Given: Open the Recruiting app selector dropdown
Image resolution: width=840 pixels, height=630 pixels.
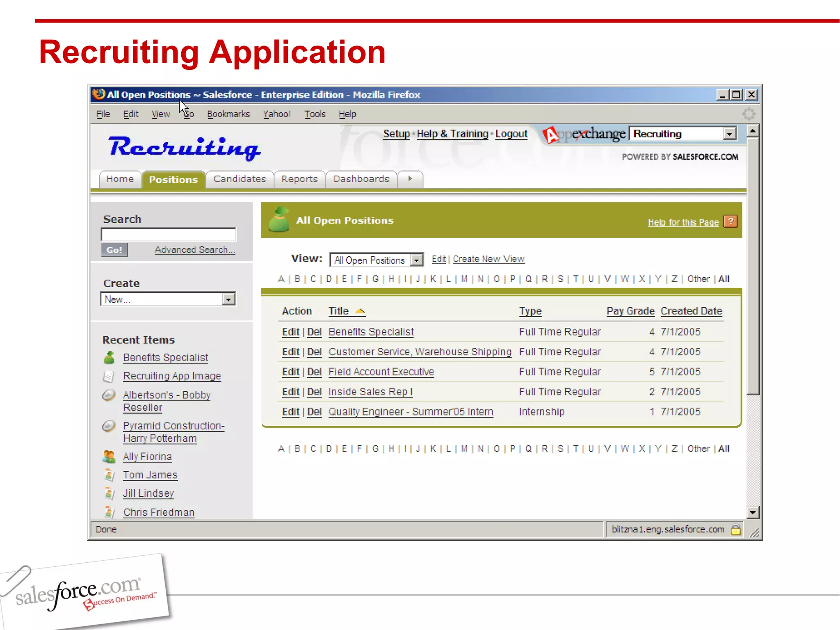Looking at the screenshot, I should pos(730,134).
